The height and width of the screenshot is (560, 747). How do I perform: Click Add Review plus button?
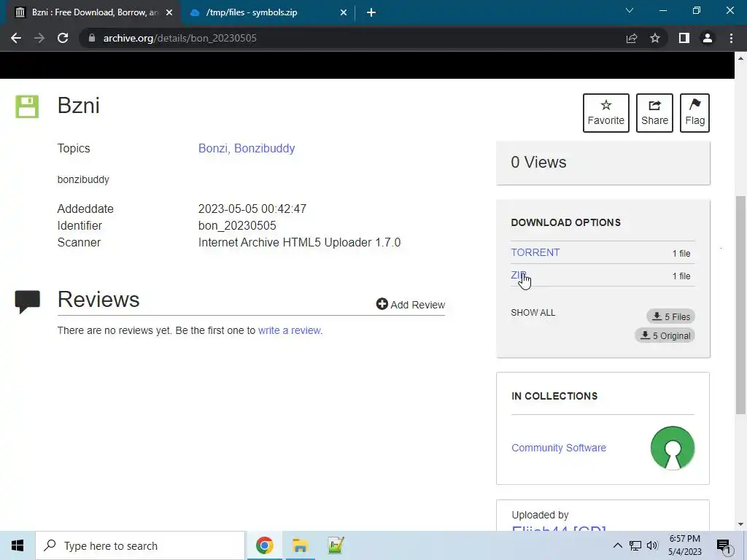410,304
